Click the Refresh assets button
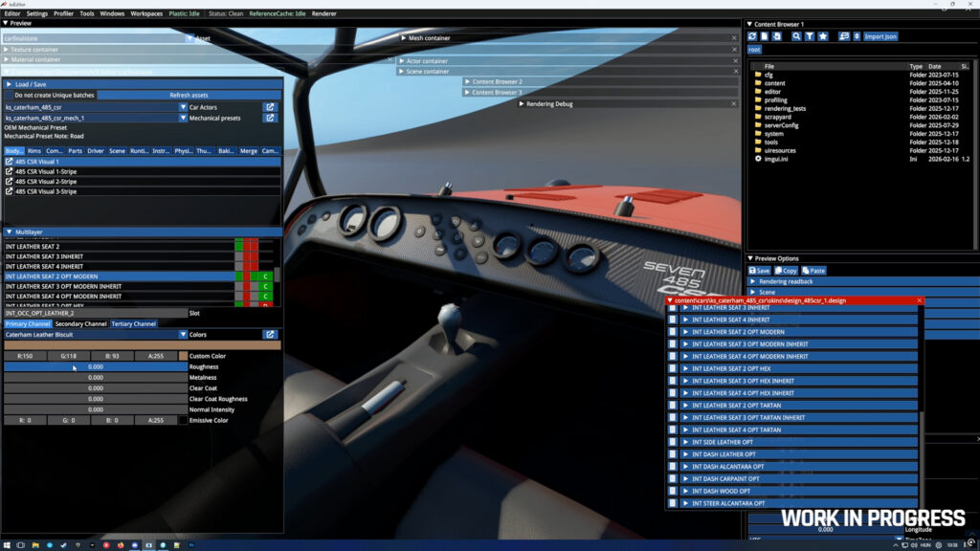Viewport: 980px width, 551px height. [189, 96]
